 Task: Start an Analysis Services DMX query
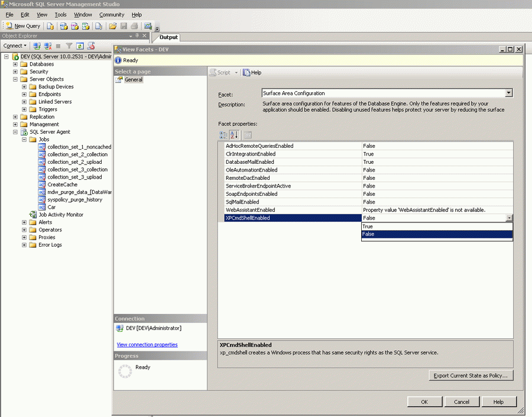point(74,26)
